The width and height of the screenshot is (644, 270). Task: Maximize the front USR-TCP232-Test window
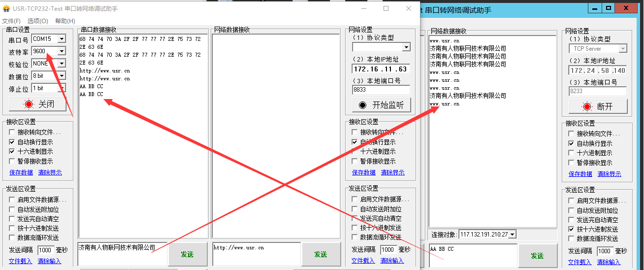(386, 8)
